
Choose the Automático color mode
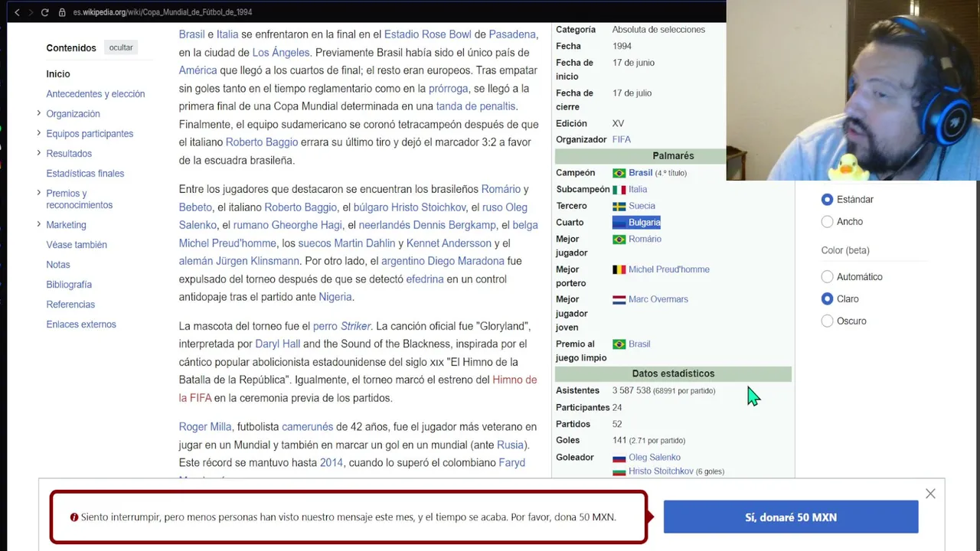(827, 277)
